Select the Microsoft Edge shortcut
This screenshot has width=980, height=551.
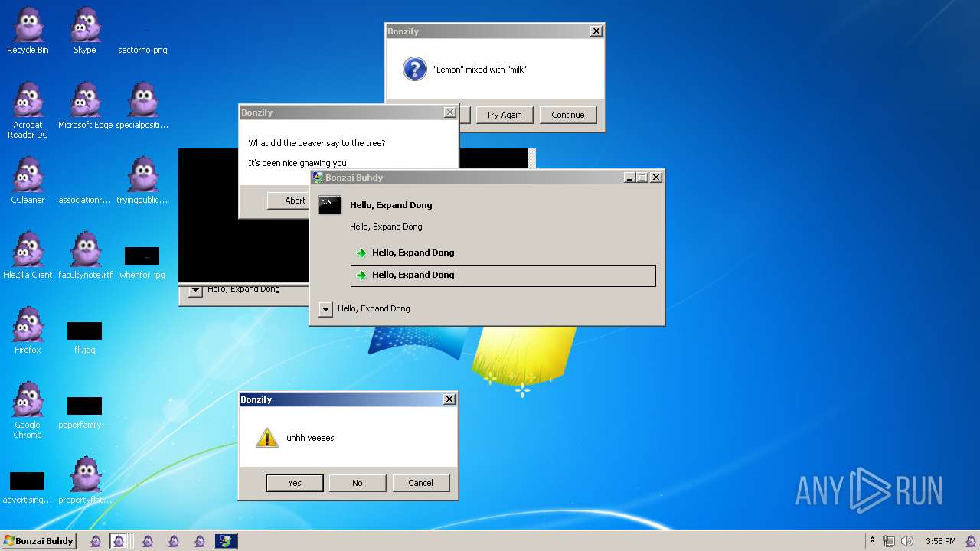point(85,106)
